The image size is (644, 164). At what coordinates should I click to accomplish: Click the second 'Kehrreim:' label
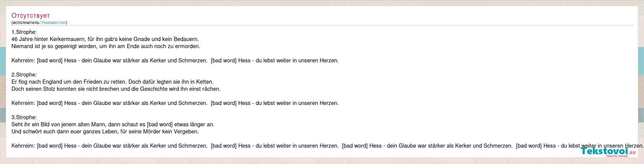click(23, 103)
